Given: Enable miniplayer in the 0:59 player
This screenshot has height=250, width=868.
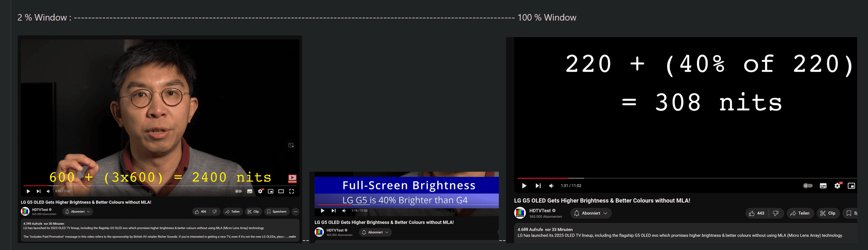Looking at the screenshot, I should 271,191.
